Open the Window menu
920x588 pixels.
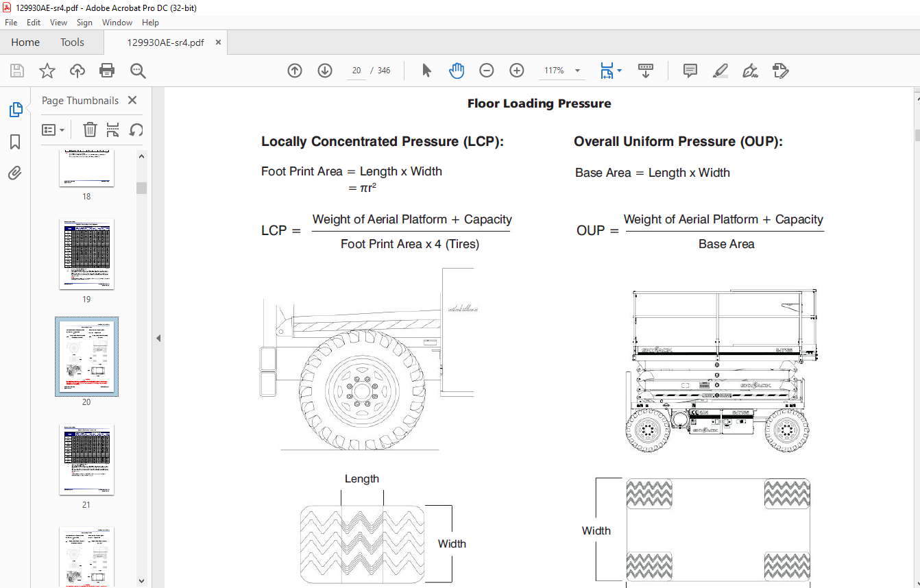pos(117,23)
